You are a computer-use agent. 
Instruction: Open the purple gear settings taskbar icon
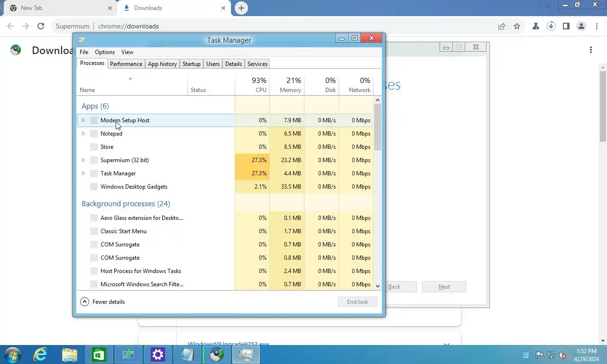click(158, 355)
